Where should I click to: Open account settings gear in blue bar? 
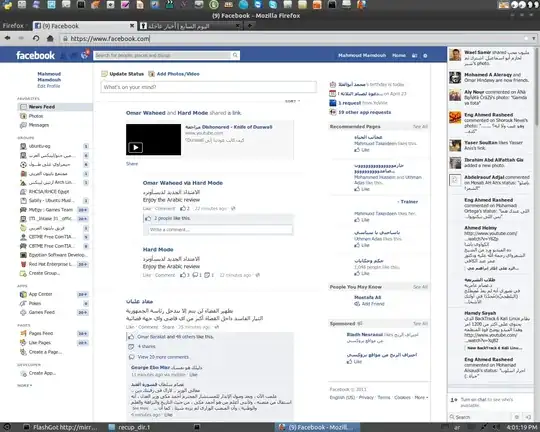click(425, 55)
